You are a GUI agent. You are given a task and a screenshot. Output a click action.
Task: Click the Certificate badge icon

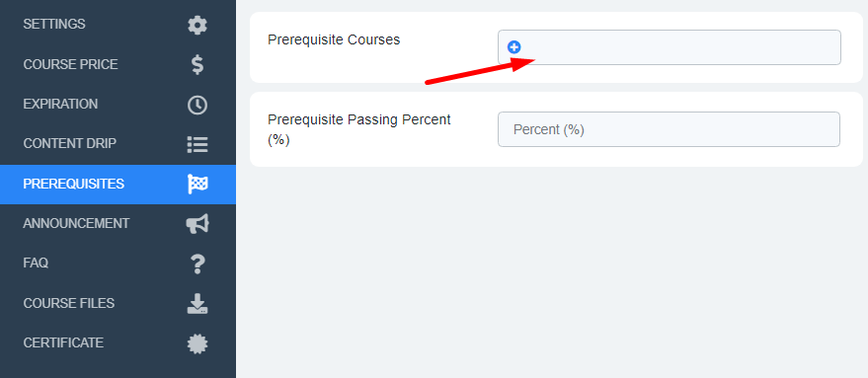(x=197, y=343)
